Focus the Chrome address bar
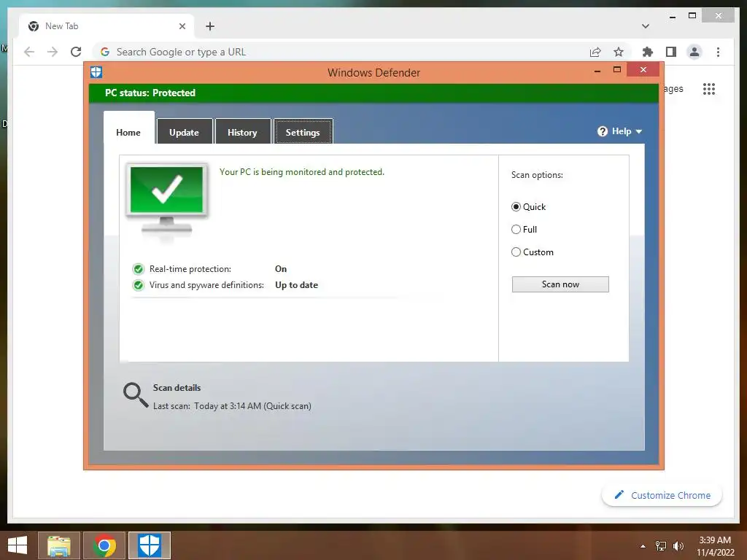Viewport: 747px width, 560px height. tap(343, 52)
